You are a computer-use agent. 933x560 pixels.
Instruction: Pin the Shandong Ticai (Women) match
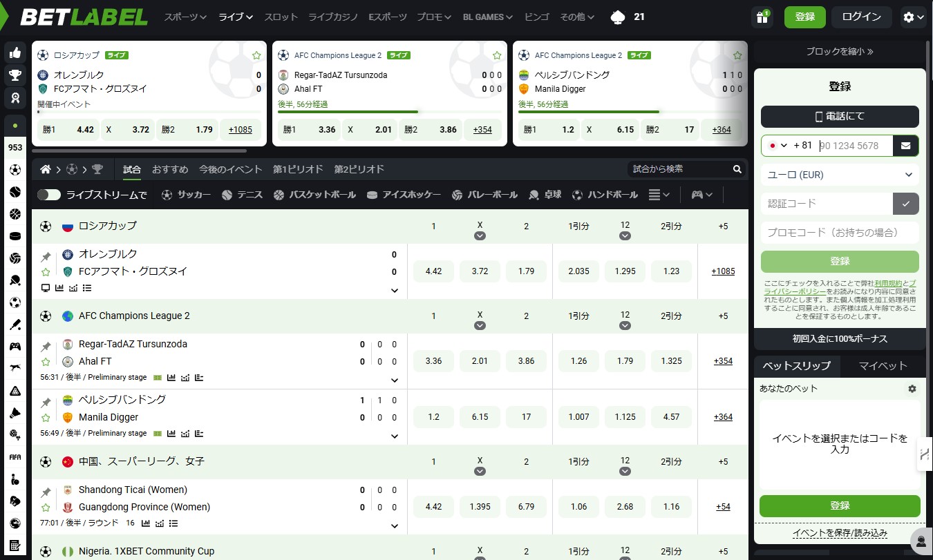click(46, 492)
